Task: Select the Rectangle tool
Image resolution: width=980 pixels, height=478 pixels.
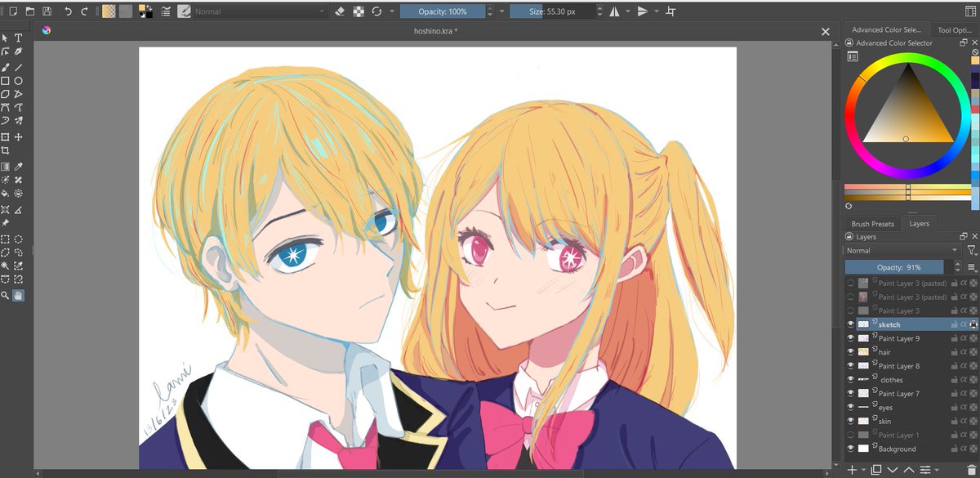Action: (x=5, y=81)
